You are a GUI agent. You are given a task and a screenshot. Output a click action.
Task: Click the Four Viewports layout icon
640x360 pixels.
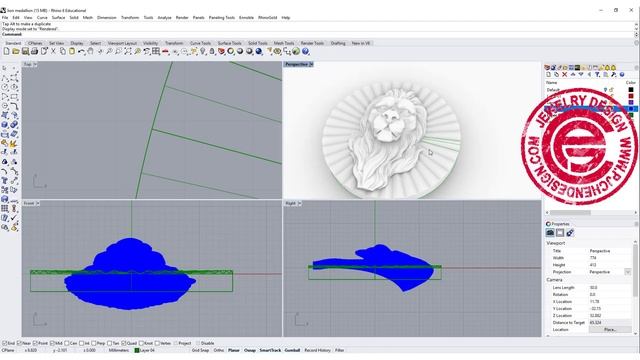click(156, 51)
